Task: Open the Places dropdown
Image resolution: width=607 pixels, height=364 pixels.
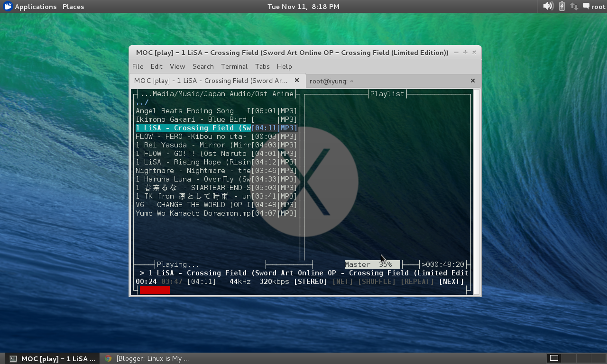Action: click(73, 6)
